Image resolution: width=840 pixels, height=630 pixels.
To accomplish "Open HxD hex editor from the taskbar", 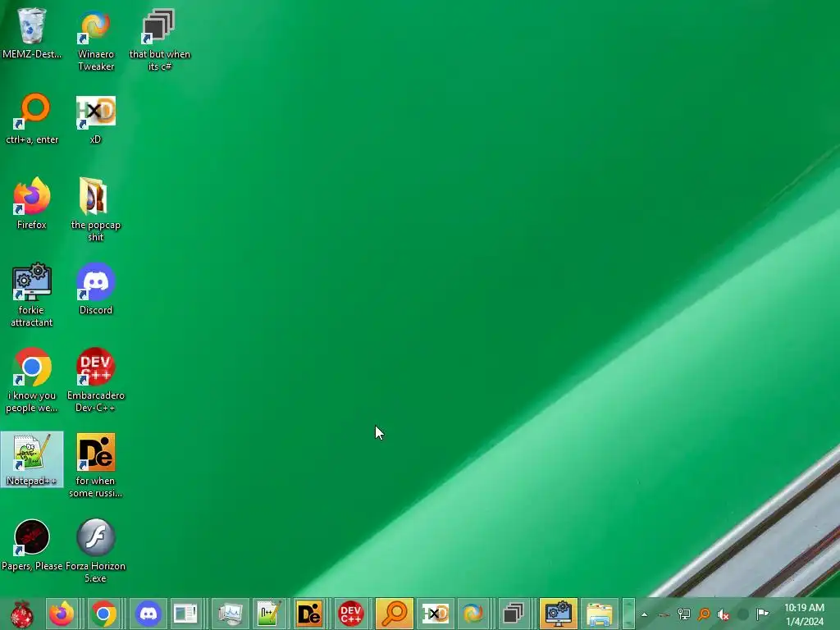I will pyautogui.click(x=436, y=614).
